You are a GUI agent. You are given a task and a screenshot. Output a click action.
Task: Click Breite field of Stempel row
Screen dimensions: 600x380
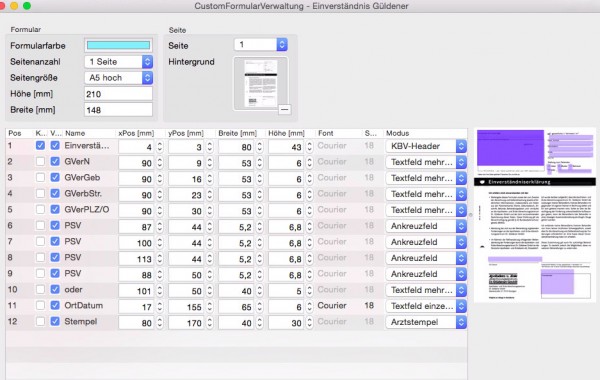tap(236, 323)
